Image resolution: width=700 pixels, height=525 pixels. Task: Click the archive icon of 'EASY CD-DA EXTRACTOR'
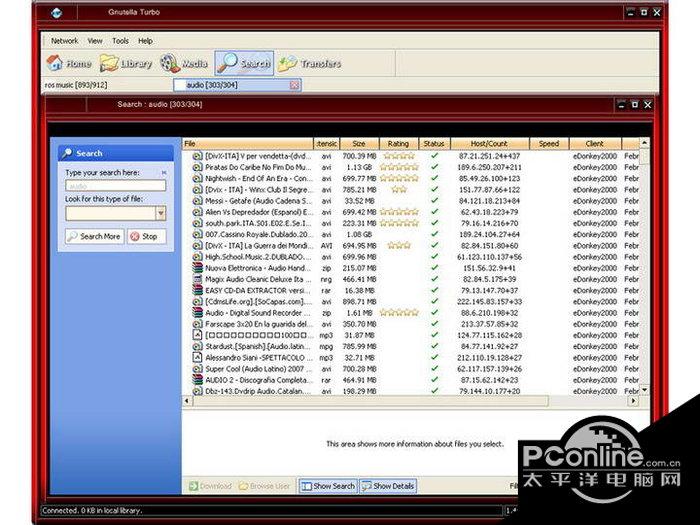[197, 290]
